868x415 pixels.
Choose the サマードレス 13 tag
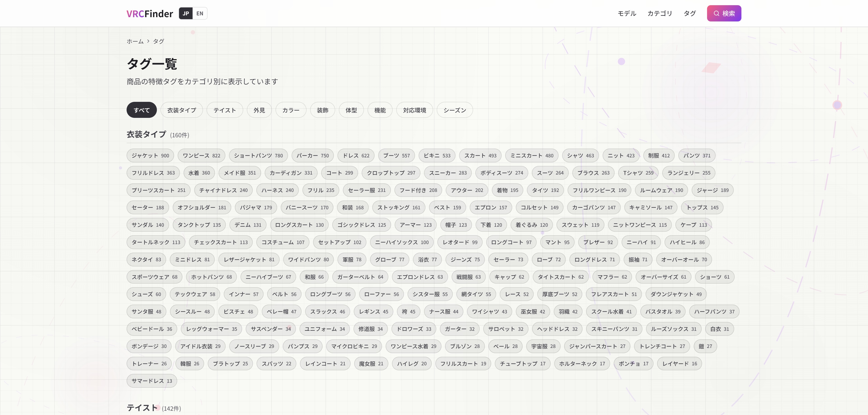tap(152, 381)
